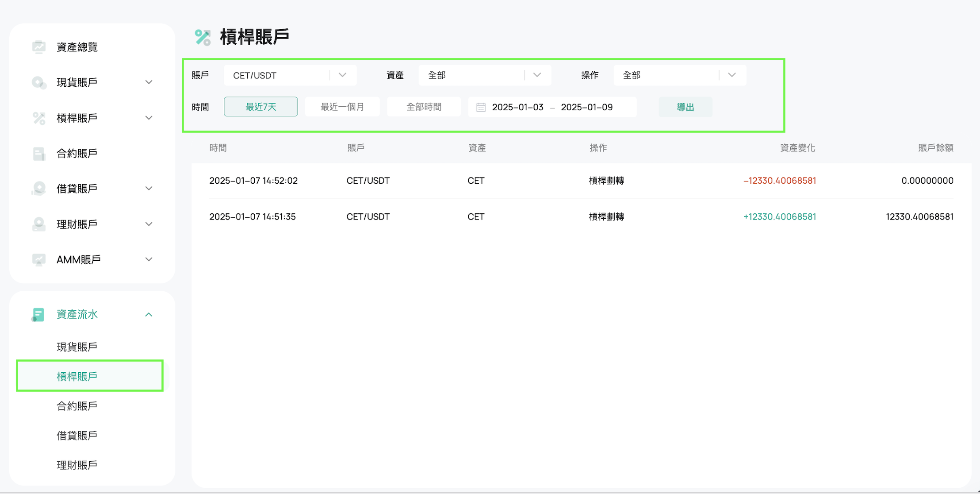Click the 現貨賬戶 coin icon in top sidebar

coord(39,82)
